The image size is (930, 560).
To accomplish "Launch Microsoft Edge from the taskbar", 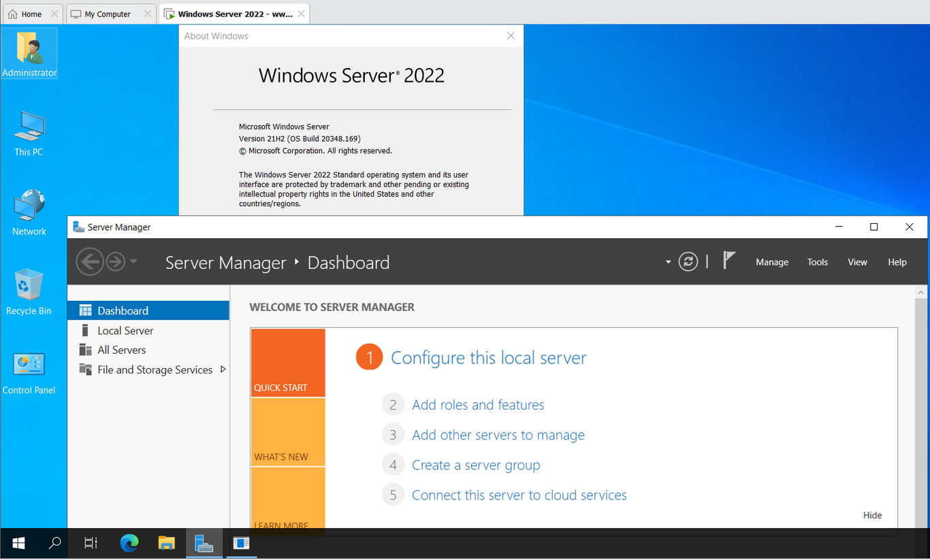I will (x=129, y=543).
